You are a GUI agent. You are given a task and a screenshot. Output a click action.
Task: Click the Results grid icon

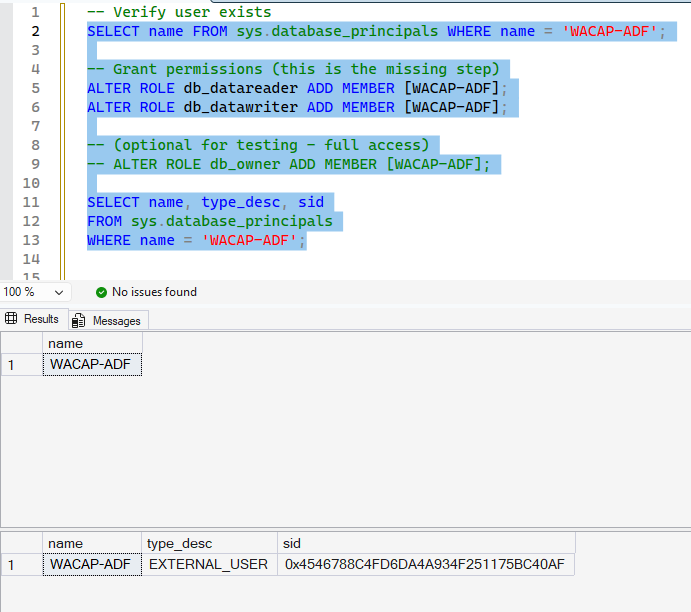(11, 319)
